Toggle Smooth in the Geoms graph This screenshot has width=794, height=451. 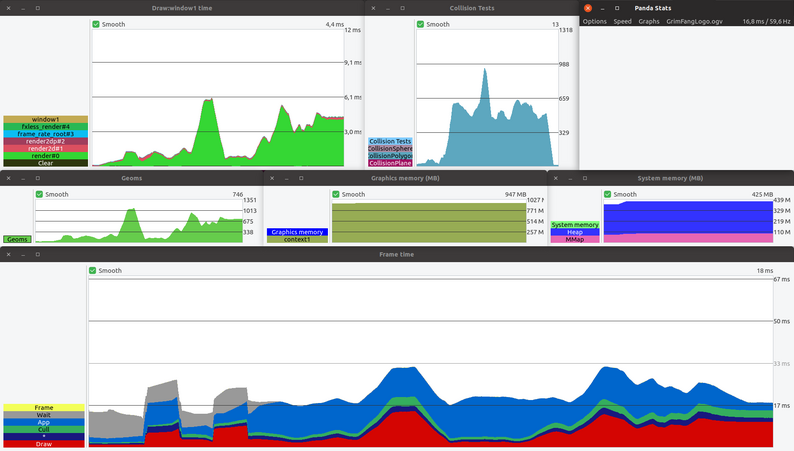pyautogui.click(x=39, y=194)
